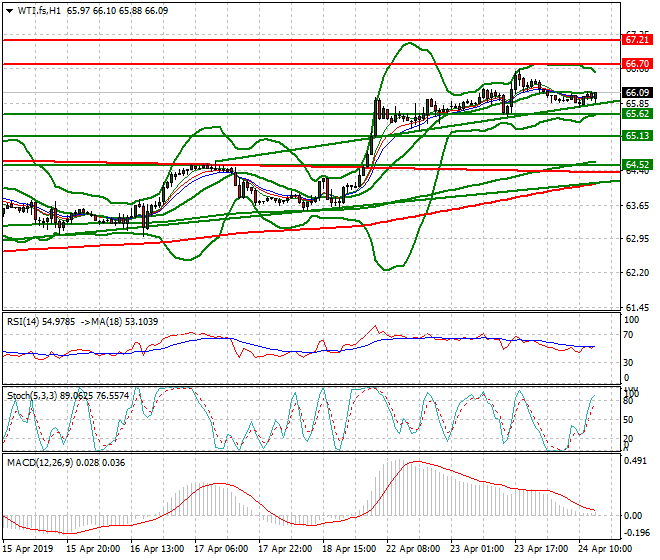
Task: Click the 61.45 price axis value
Action: [637, 307]
